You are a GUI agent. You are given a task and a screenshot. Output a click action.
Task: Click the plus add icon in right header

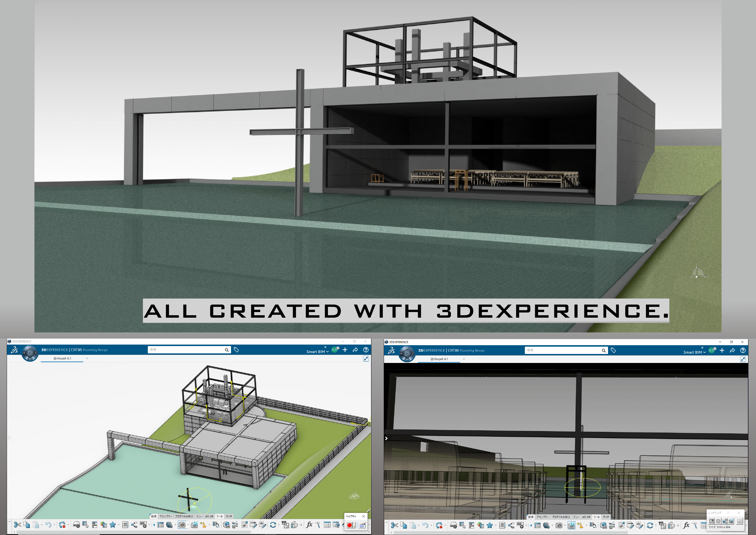(722, 350)
